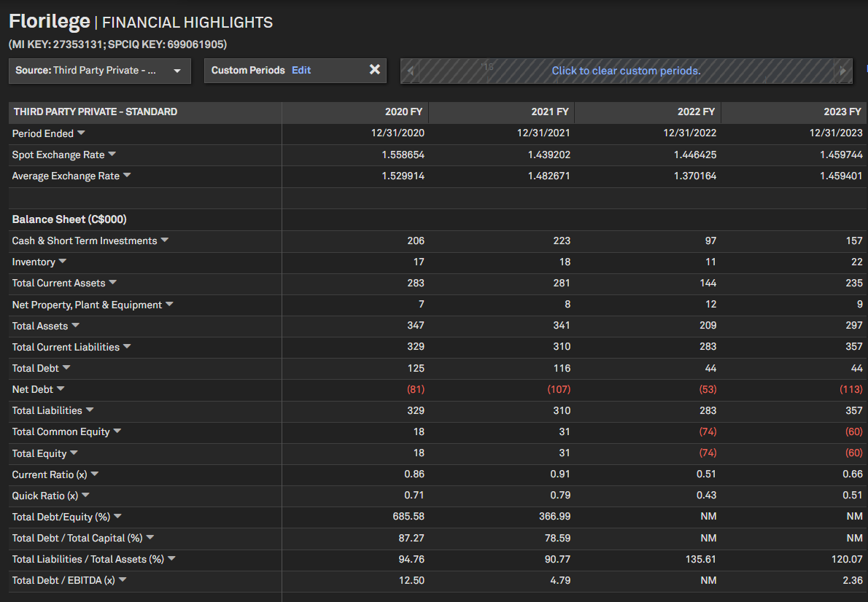This screenshot has width=868, height=602.
Task: Click right arrow on period timeline
Action: tap(842, 71)
